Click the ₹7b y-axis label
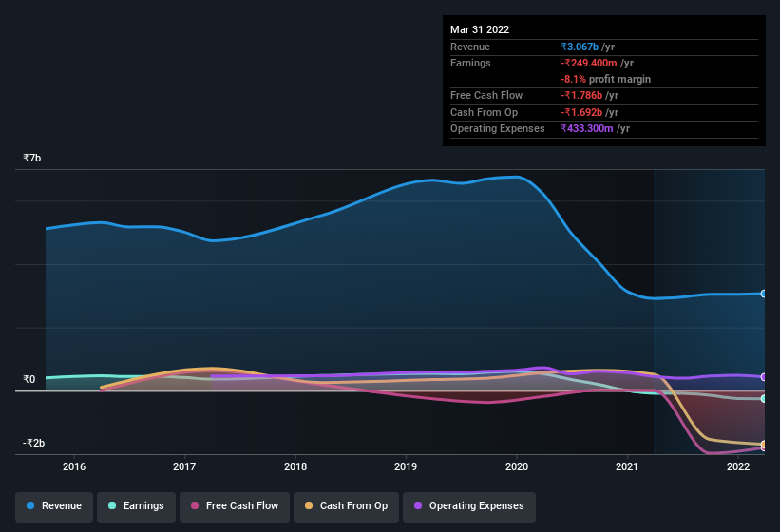Viewport: 780px width, 532px height. coord(32,158)
